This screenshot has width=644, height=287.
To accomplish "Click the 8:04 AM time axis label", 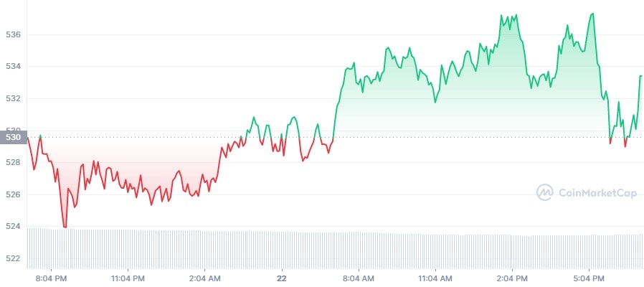I will click(x=359, y=278).
